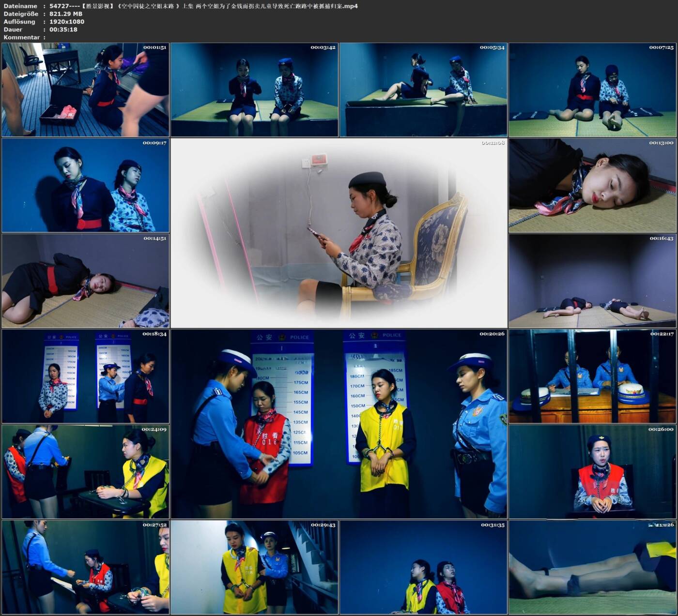Click the thumbnail at 00:27:52

coord(85,567)
